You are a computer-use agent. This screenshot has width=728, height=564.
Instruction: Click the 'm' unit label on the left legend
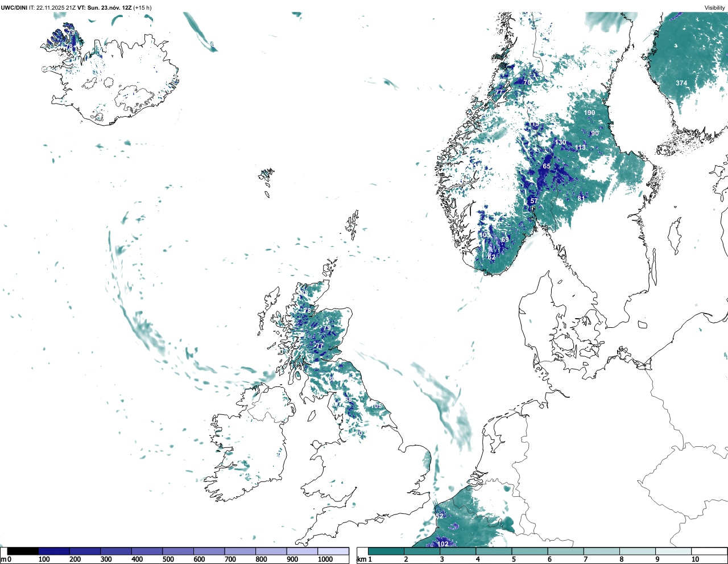3,559
